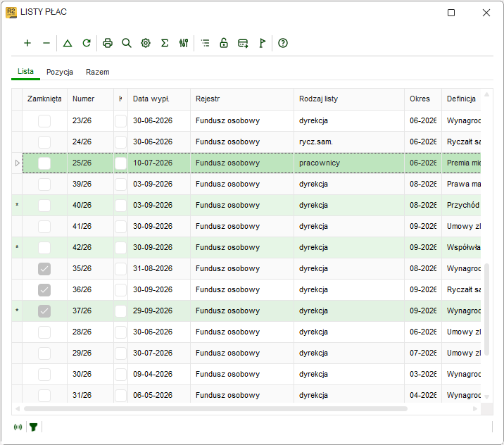Refresh the payroll list view
Viewport: 504px width, 445px height.
[x=87, y=43]
